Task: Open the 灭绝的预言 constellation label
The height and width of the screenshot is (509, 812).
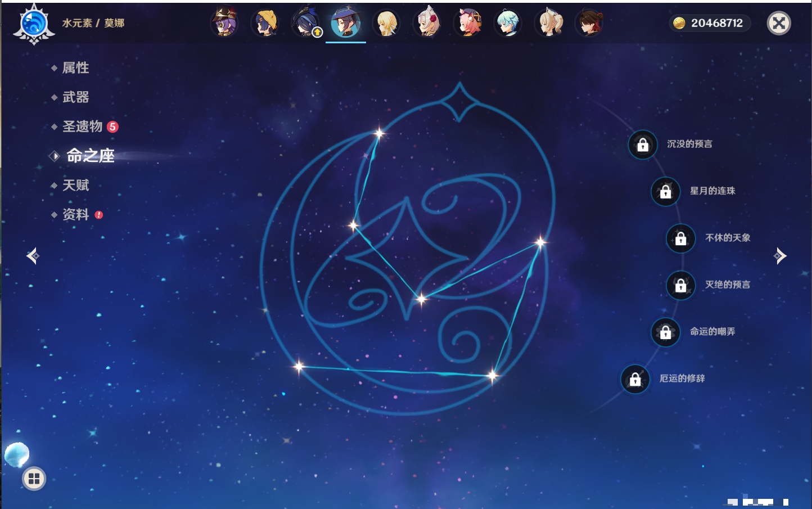Action: tap(728, 285)
